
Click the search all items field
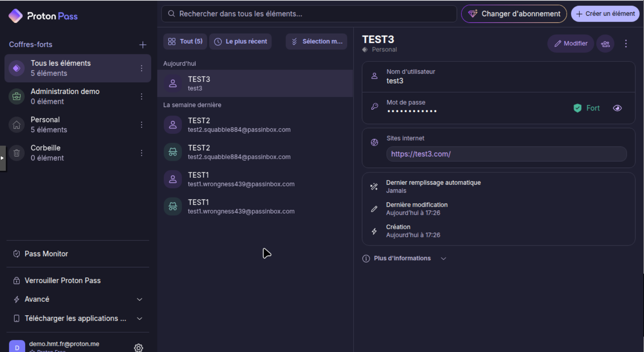309,14
